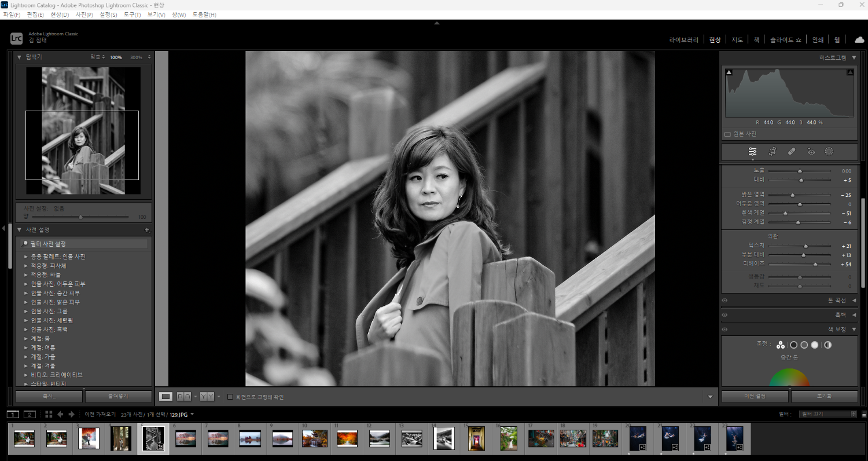Open 129.JPG filename dropdown arrow
This screenshot has width=868, height=461.
coord(192,414)
